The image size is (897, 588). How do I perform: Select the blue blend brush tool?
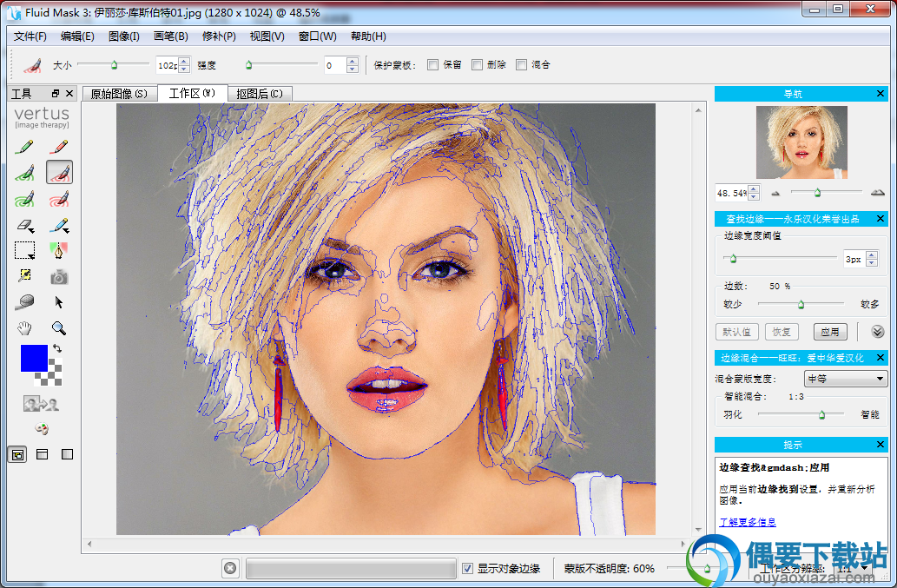pyautogui.click(x=59, y=225)
